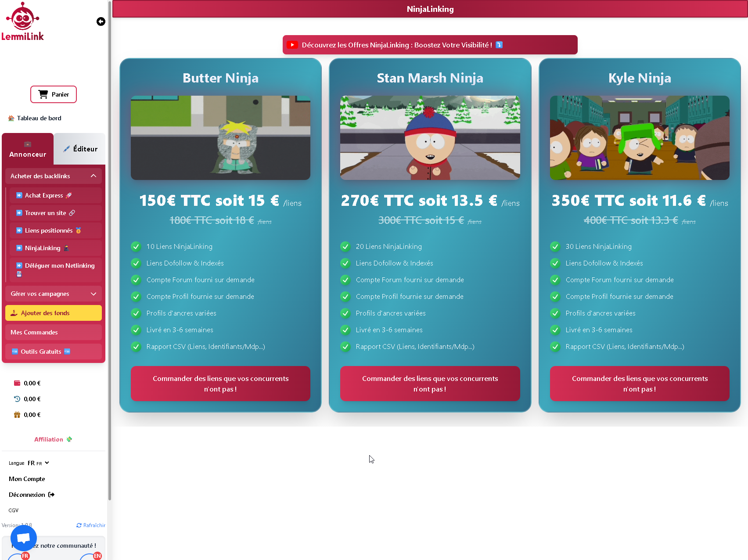Click the history balance icon

(x=17, y=399)
